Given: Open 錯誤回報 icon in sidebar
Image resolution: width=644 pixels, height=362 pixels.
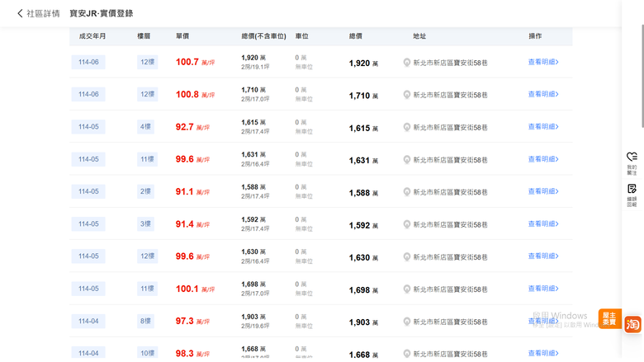Looking at the screenshot, I should 632,195.
